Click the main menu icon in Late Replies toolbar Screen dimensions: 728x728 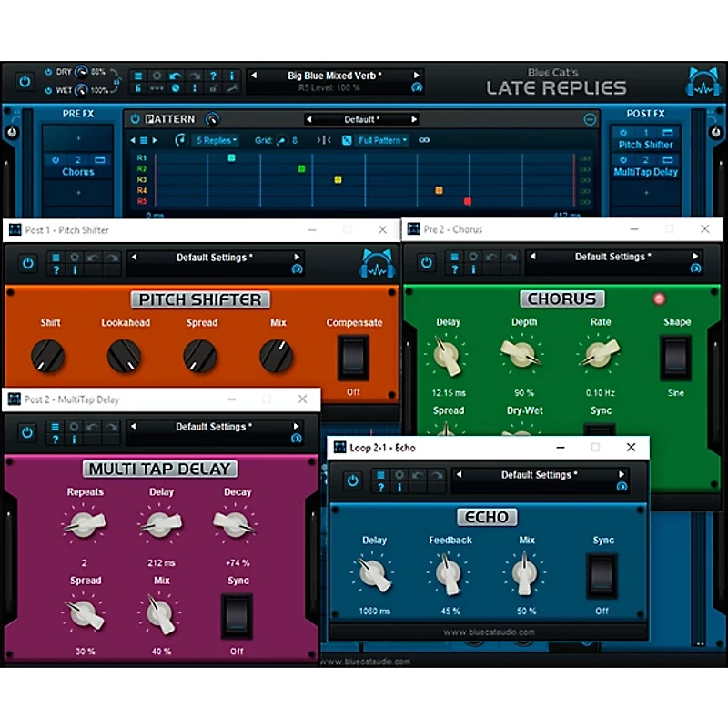point(138,76)
